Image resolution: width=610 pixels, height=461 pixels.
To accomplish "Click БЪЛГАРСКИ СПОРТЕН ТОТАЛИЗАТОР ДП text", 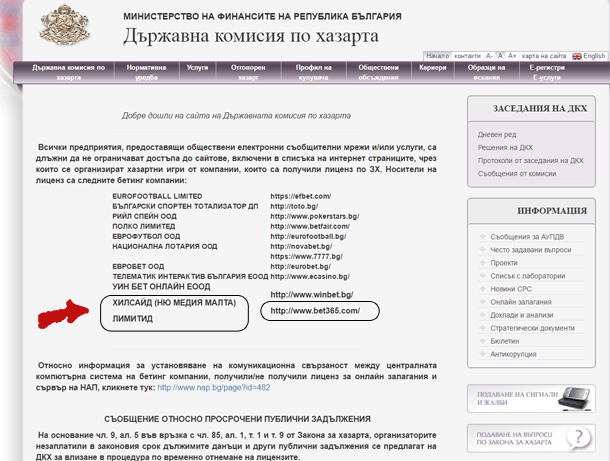I will coord(185,207).
